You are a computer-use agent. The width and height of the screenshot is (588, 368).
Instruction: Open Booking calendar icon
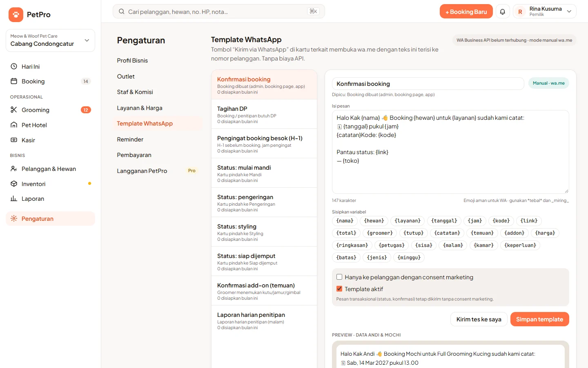(x=14, y=81)
